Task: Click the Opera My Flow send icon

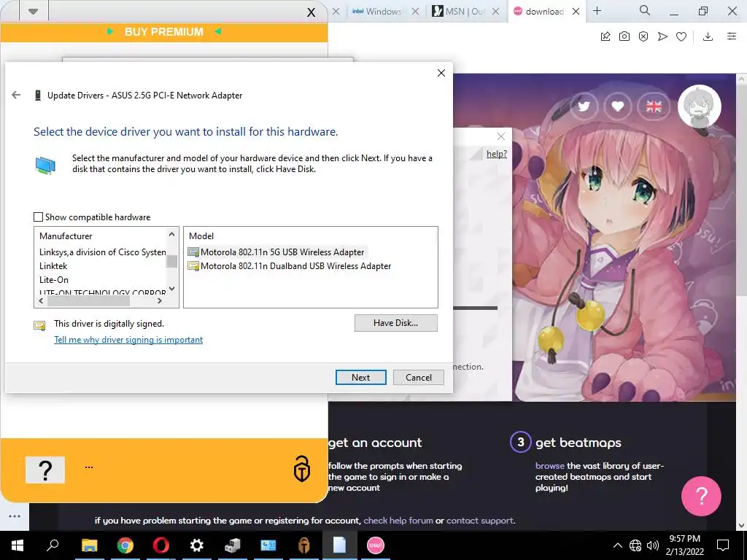Action: 662,36
